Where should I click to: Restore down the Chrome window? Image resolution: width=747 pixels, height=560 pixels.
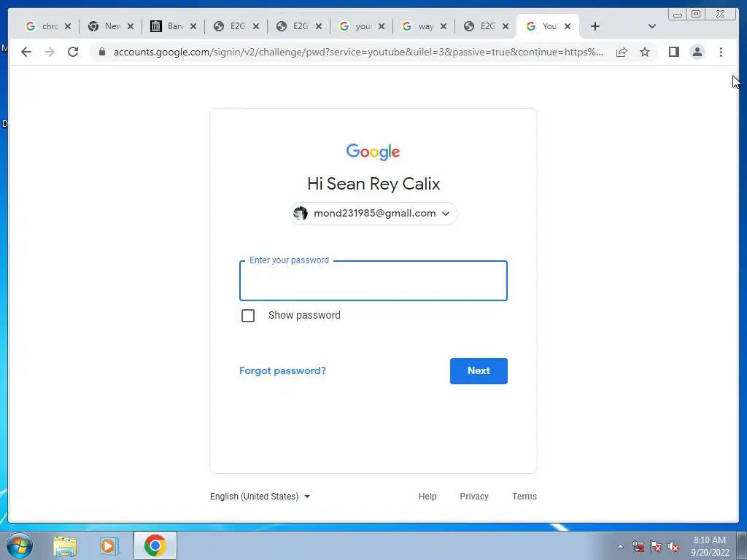695,15
